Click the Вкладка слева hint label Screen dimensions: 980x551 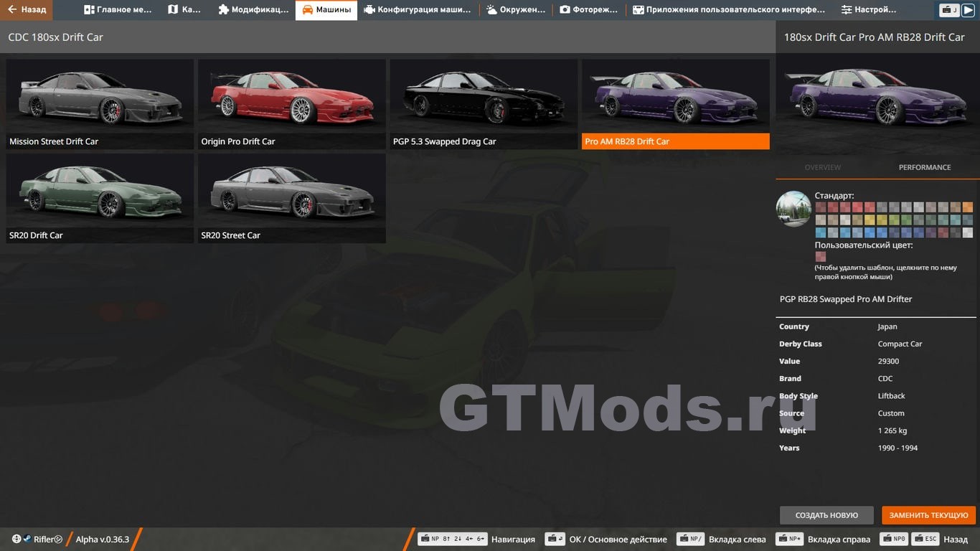[737, 540]
